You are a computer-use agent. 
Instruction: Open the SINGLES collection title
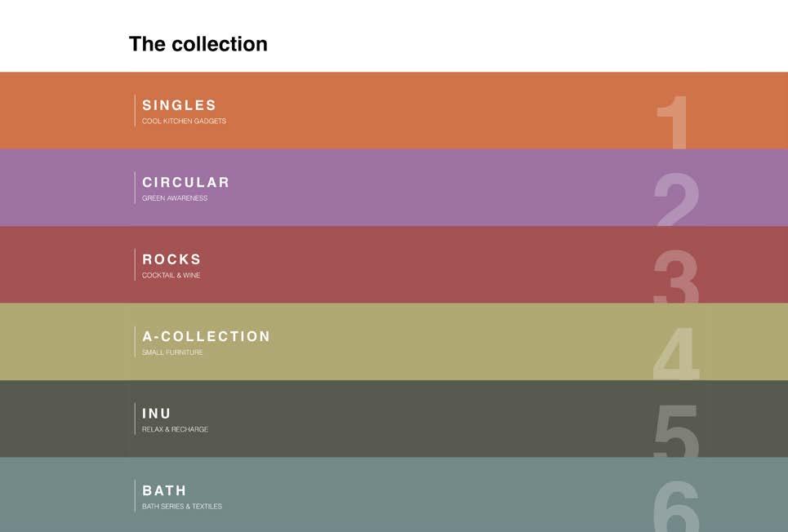pyautogui.click(x=180, y=105)
